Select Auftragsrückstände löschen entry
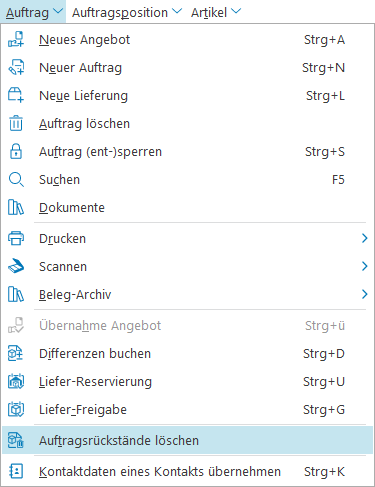Screen dimensions: 375x487 (187, 440)
